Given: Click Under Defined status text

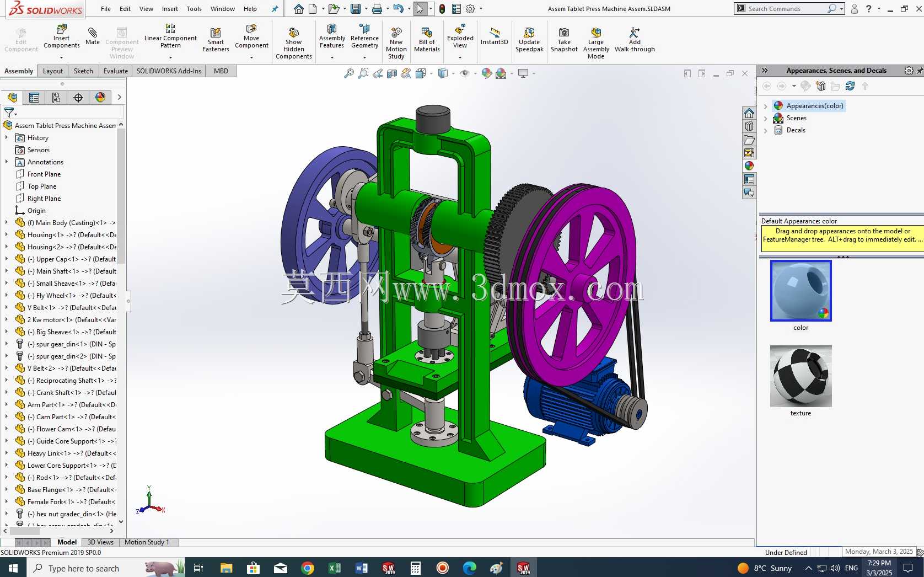Looking at the screenshot, I should (x=786, y=552).
